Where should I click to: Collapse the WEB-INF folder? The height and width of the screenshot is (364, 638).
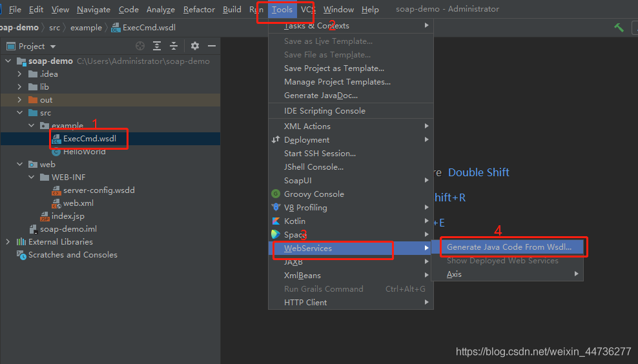click(x=32, y=177)
